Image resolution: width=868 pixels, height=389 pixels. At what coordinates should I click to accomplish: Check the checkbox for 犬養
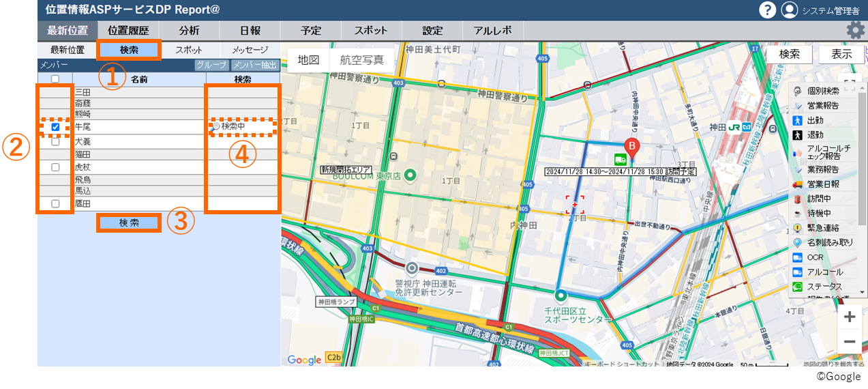pyautogui.click(x=55, y=141)
